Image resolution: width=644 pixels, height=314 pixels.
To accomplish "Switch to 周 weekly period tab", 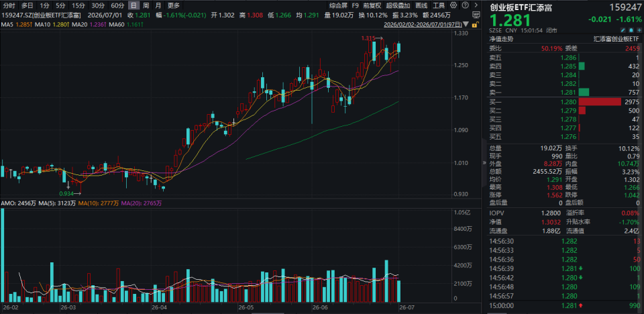I will tap(146, 5).
